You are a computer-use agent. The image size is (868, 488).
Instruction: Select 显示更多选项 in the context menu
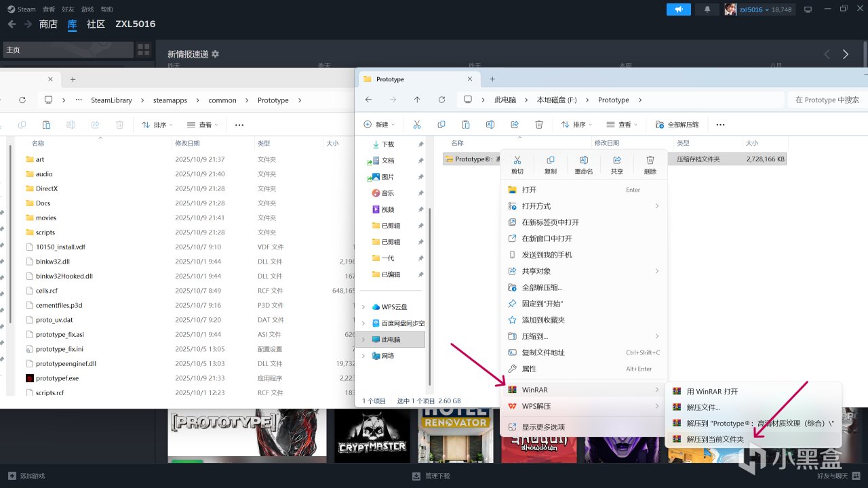pyautogui.click(x=584, y=427)
